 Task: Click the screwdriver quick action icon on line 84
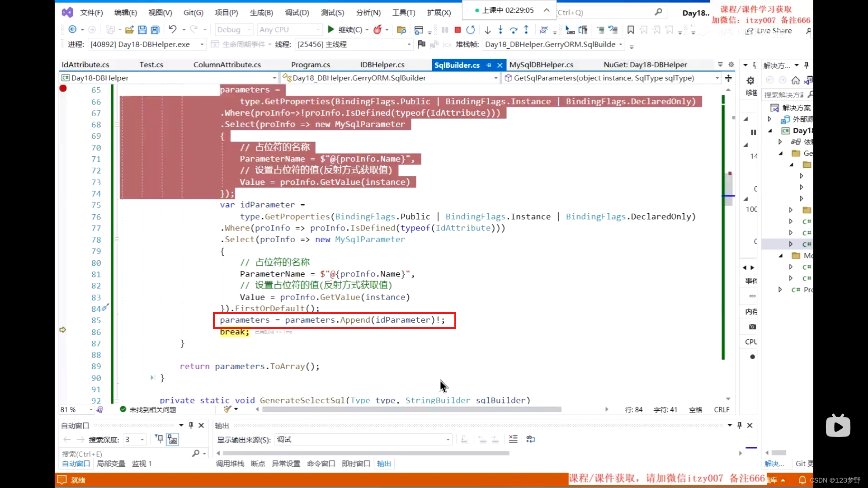pyautogui.click(x=105, y=307)
